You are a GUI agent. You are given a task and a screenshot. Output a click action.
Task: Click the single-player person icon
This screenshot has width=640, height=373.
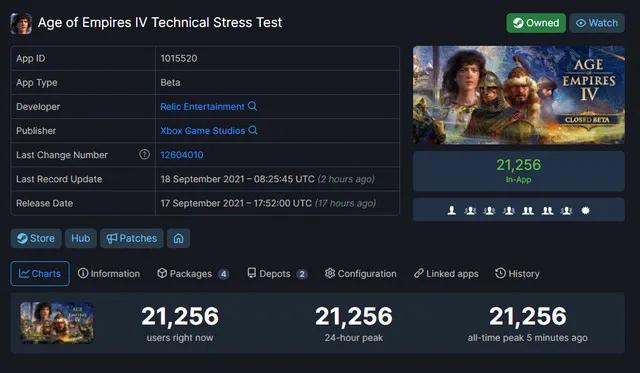click(451, 211)
